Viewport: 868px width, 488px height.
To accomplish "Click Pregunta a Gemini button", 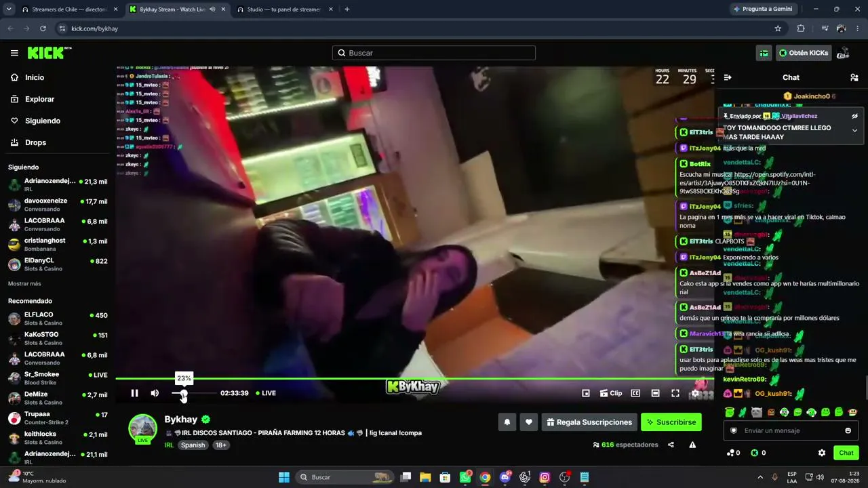I will tap(762, 9).
